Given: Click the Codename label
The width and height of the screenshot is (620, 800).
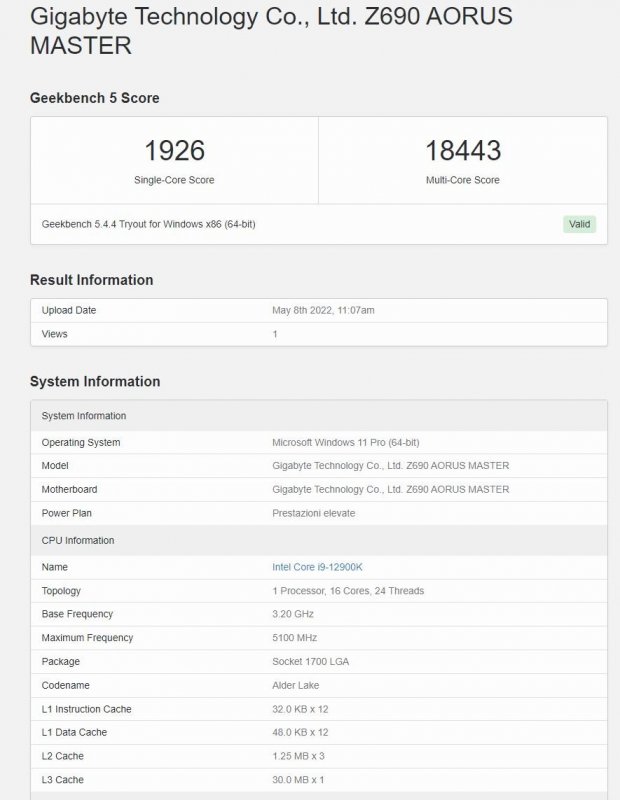Looking at the screenshot, I should click(65, 685).
